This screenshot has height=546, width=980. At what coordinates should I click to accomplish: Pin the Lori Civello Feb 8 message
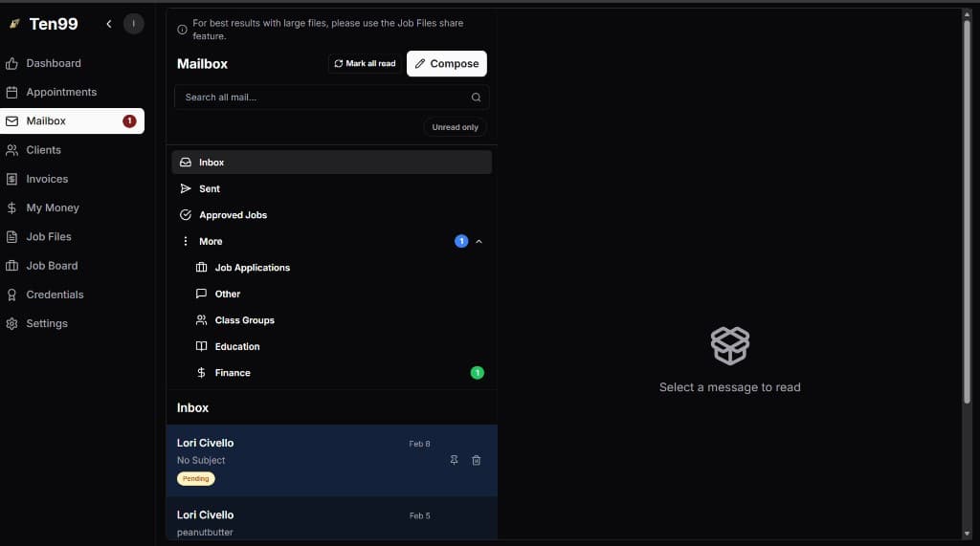point(454,460)
